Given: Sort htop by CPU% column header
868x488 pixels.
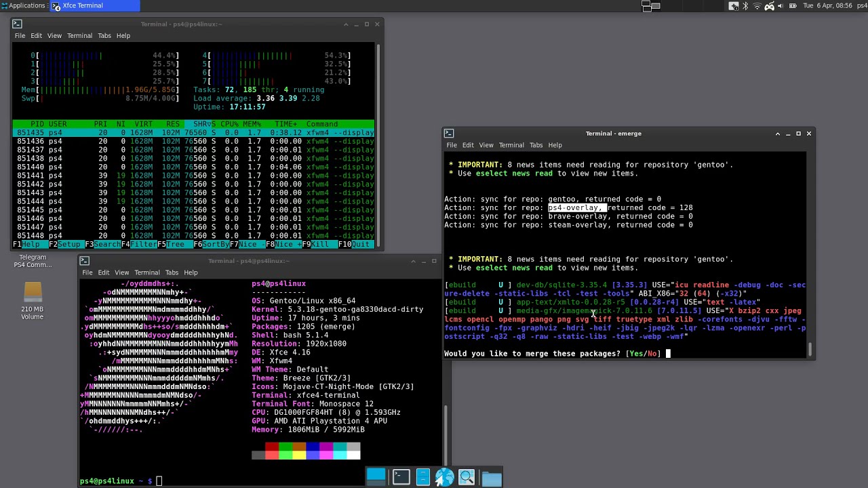Looking at the screenshot, I should (x=229, y=124).
